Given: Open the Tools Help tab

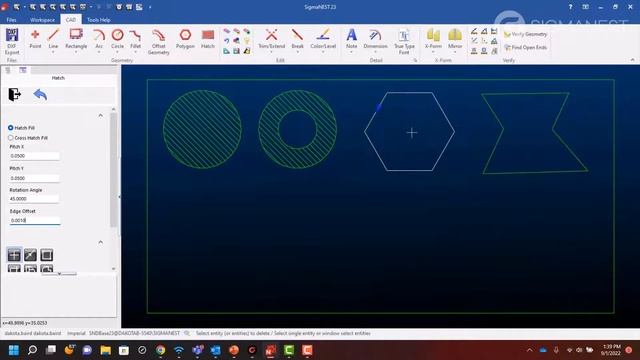Looking at the screenshot, I should click(x=98, y=20).
